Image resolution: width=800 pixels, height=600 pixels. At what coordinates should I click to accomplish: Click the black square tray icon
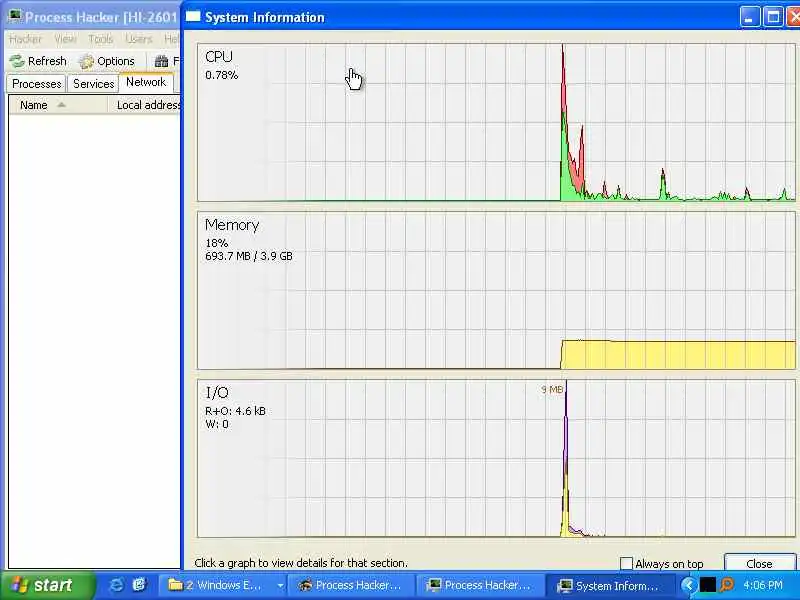click(x=707, y=585)
